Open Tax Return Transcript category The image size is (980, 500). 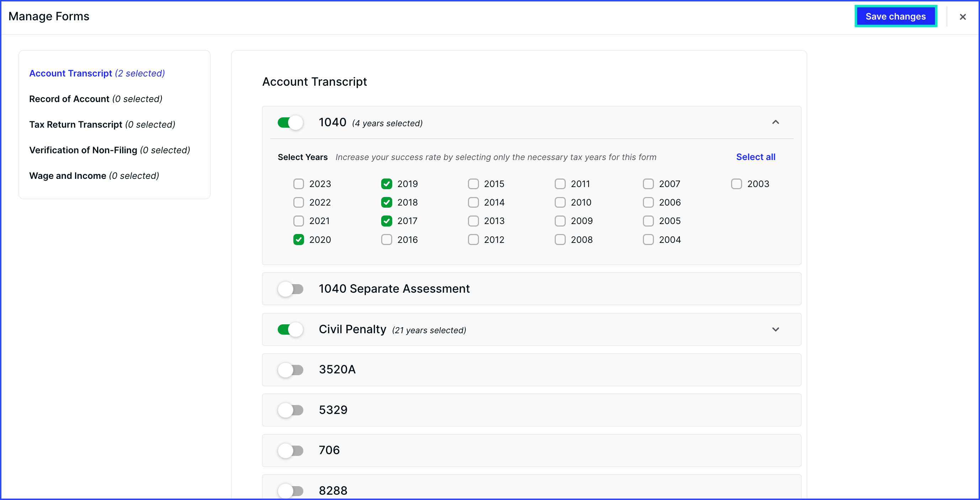[x=102, y=124]
